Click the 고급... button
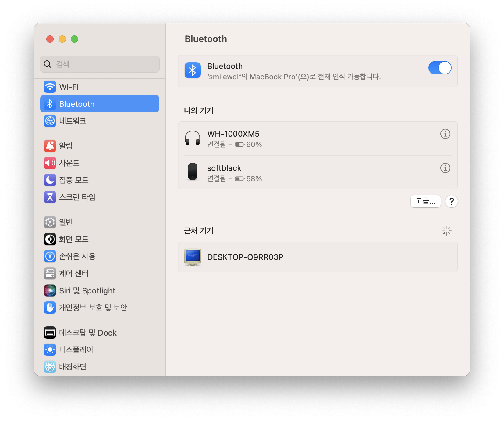This screenshot has width=504, height=421. [425, 201]
